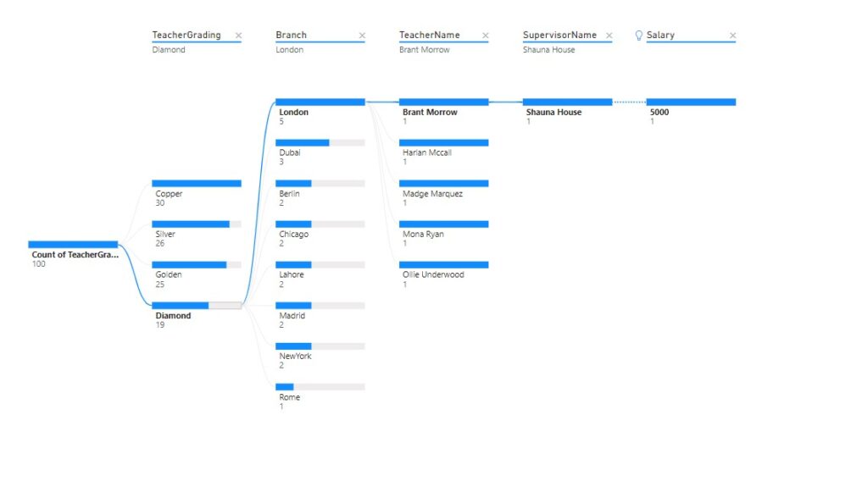Pick the Ollie Underwood teacher node

(x=443, y=274)
